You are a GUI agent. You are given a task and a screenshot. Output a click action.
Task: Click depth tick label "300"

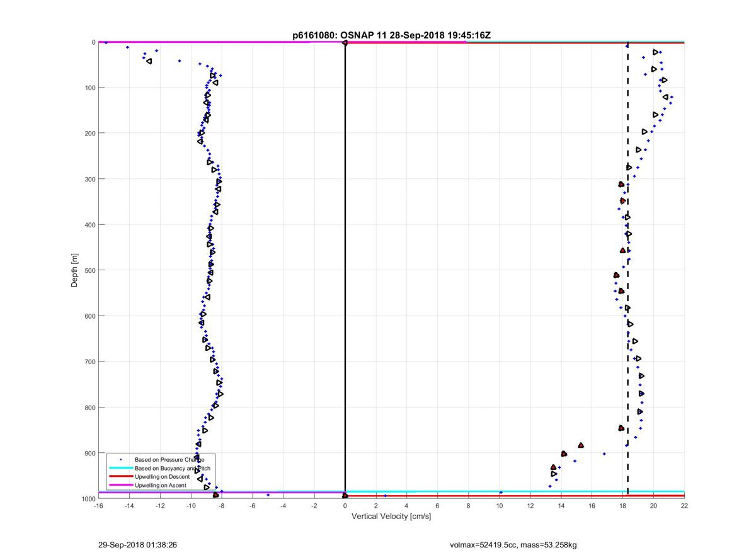coord(89,179)
